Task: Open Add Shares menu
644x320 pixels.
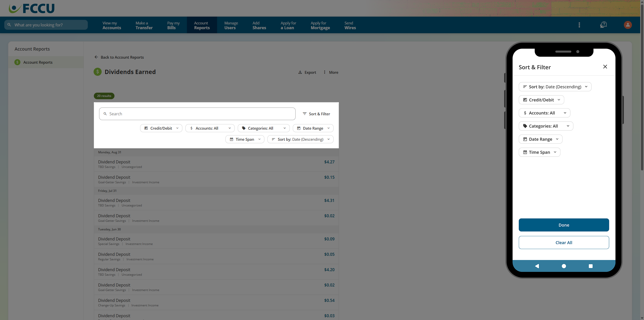Action: 259,25
